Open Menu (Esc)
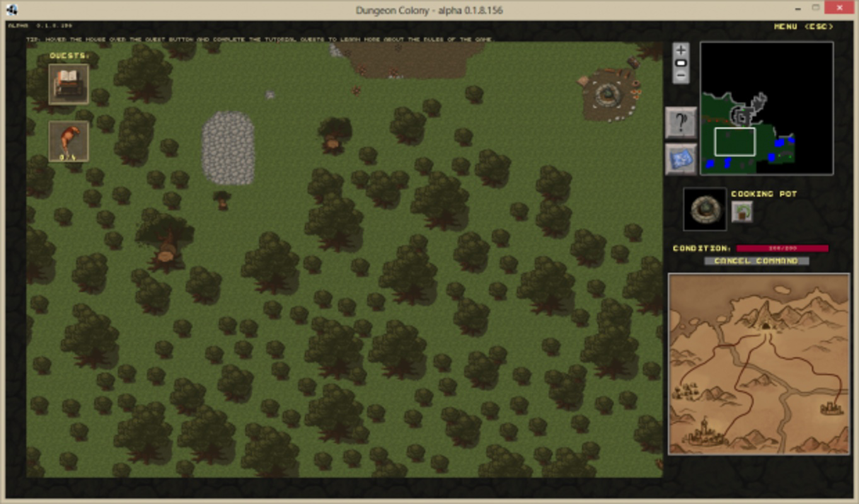 pos(804,26)
